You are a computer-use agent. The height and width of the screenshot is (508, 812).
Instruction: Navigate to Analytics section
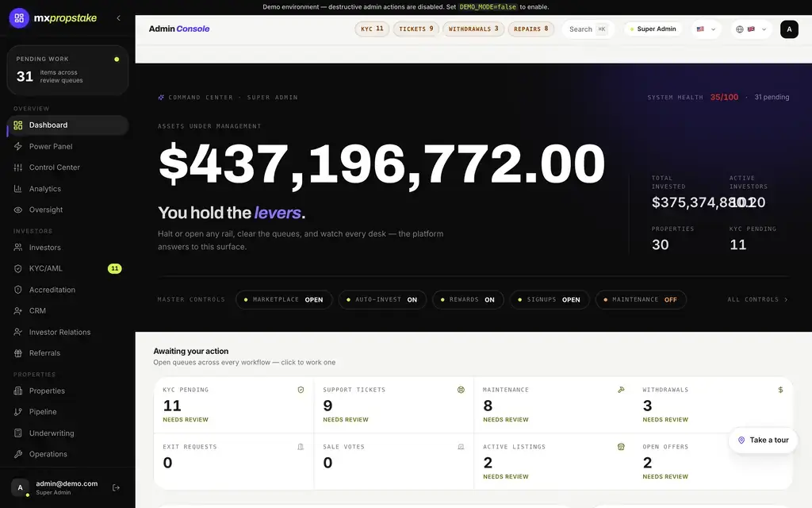click(x=67, y=189)
